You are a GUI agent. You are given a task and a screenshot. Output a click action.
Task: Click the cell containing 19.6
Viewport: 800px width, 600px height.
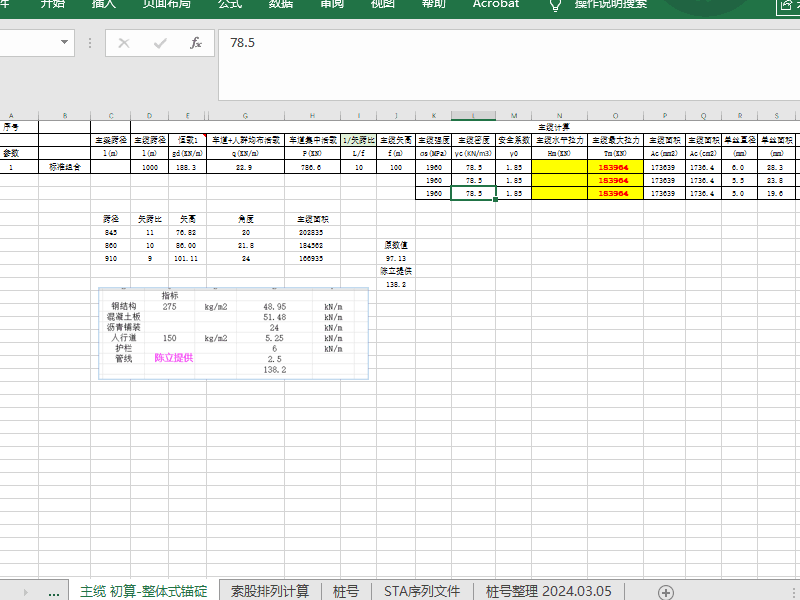pyautogui.click(x=777, y=193)
